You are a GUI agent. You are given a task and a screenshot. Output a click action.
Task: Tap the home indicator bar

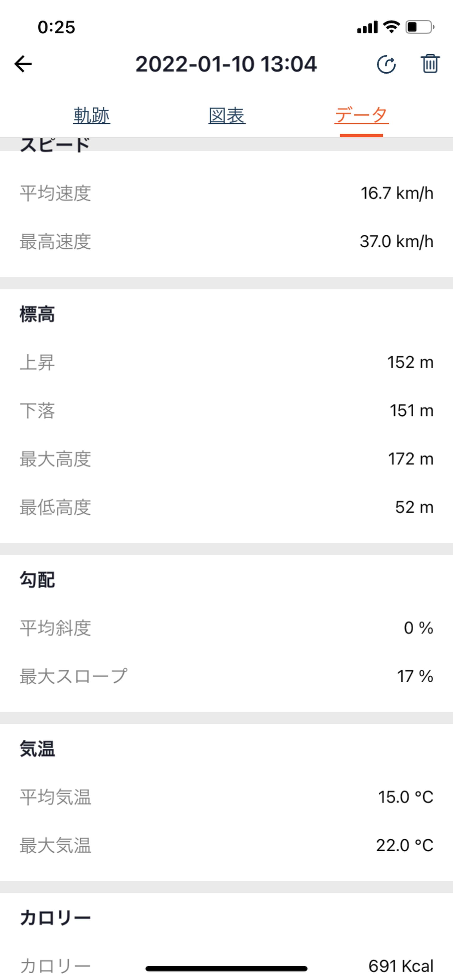pos(226,969)
